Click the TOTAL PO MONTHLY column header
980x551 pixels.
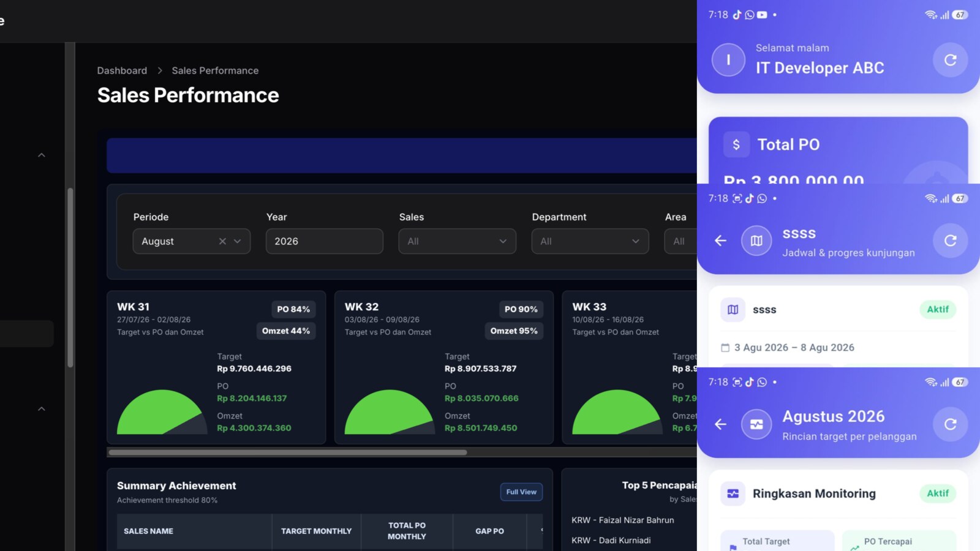point(407,531)
